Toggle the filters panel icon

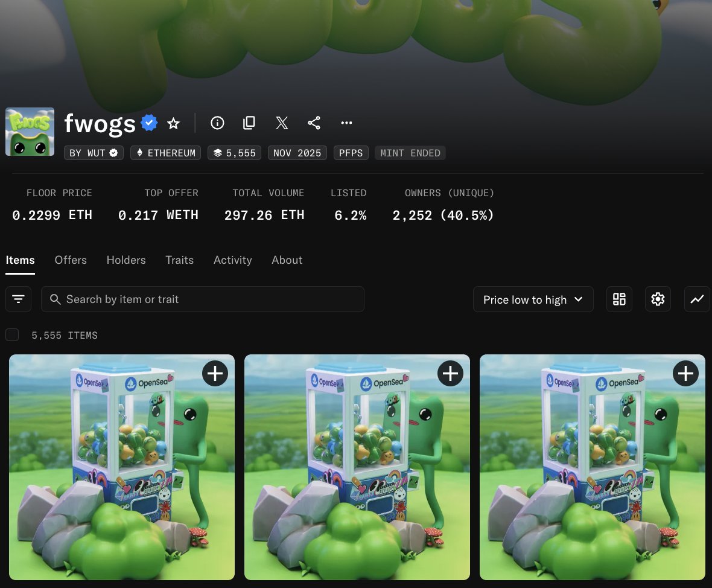tap(18, 299)
